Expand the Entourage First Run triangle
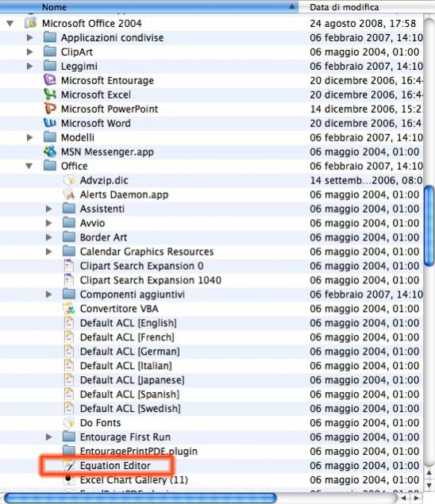Screen dimensions: 435x504 [x=48, y=437]
